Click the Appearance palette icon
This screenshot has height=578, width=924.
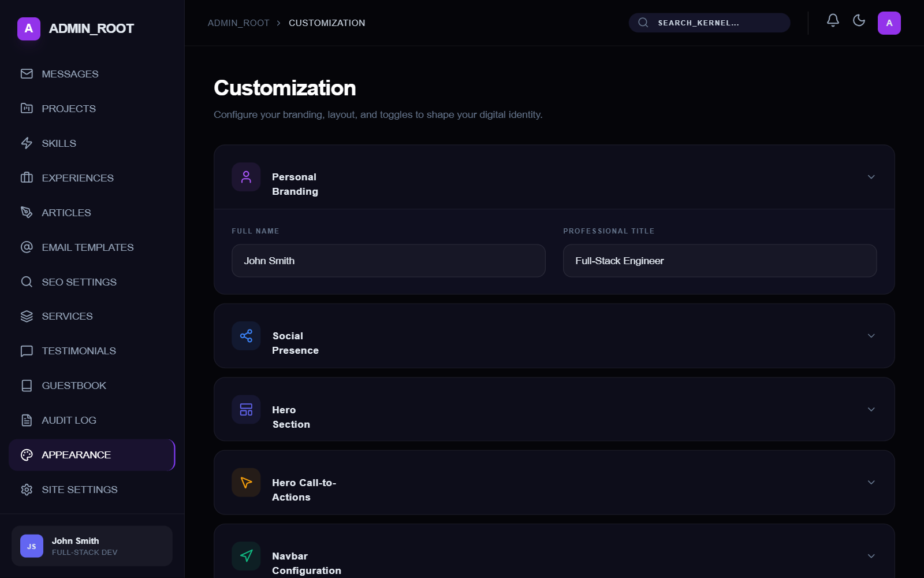[x=27, y=455]
